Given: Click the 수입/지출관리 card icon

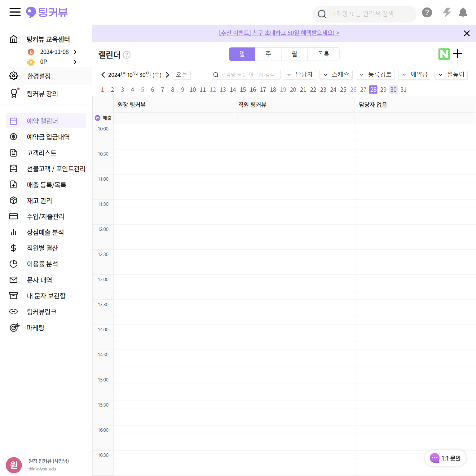Looking at the screenshot, I should 14,216.
